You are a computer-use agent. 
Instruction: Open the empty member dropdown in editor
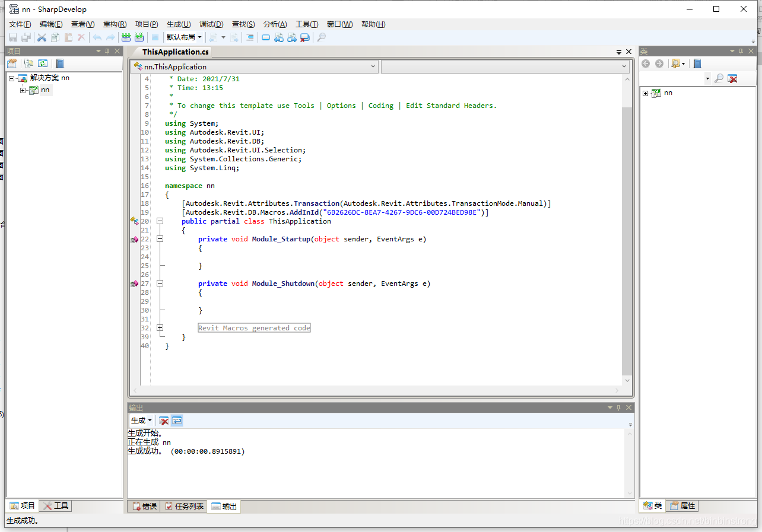(505, 67)
